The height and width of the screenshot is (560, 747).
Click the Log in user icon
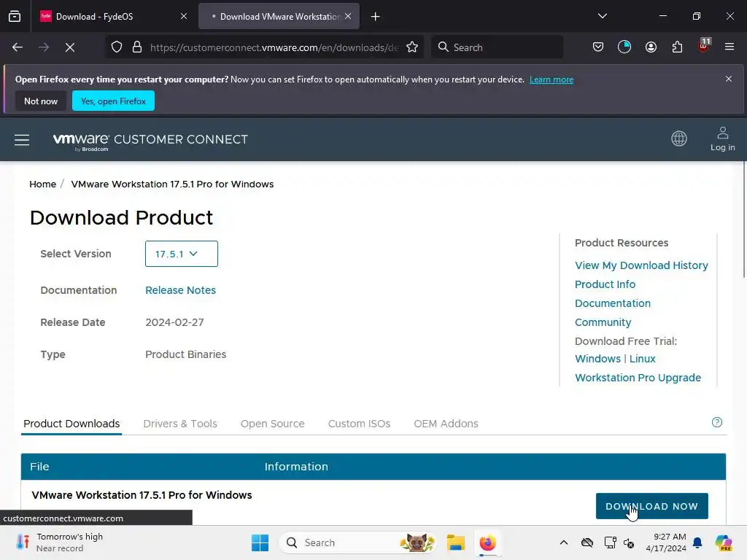[723, 139]
